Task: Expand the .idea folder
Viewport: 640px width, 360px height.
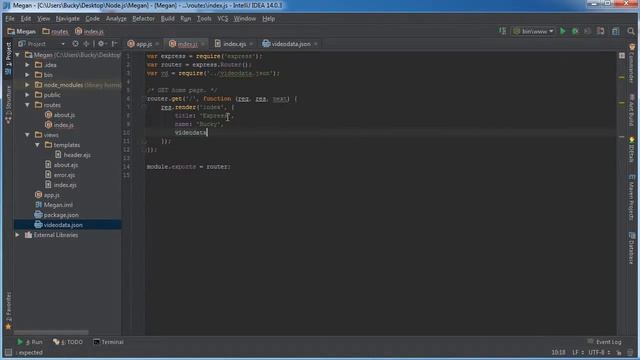Action: 27,65
